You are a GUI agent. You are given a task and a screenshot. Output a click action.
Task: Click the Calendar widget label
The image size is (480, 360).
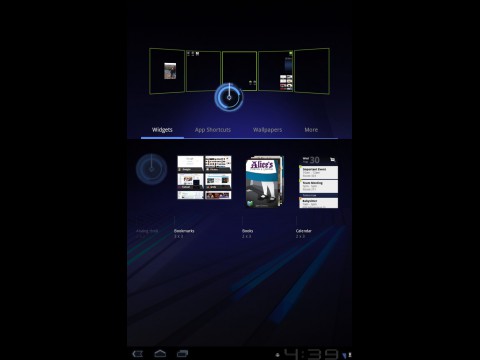304,231
